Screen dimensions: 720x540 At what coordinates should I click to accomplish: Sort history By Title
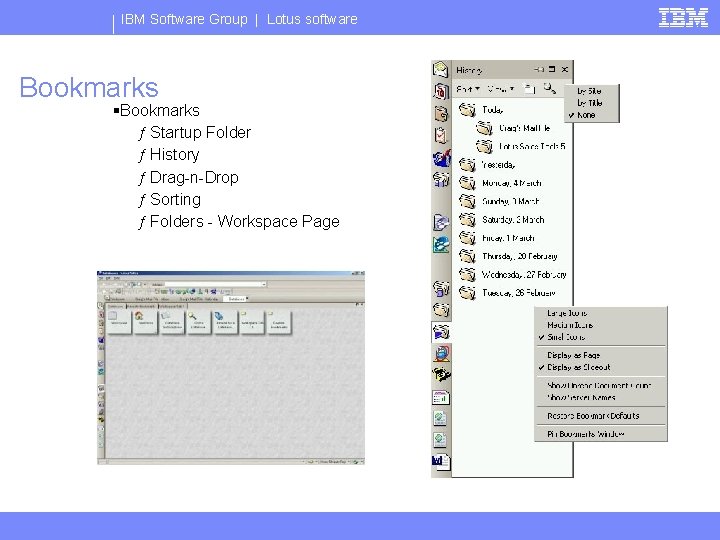click(x=591, y=103)
